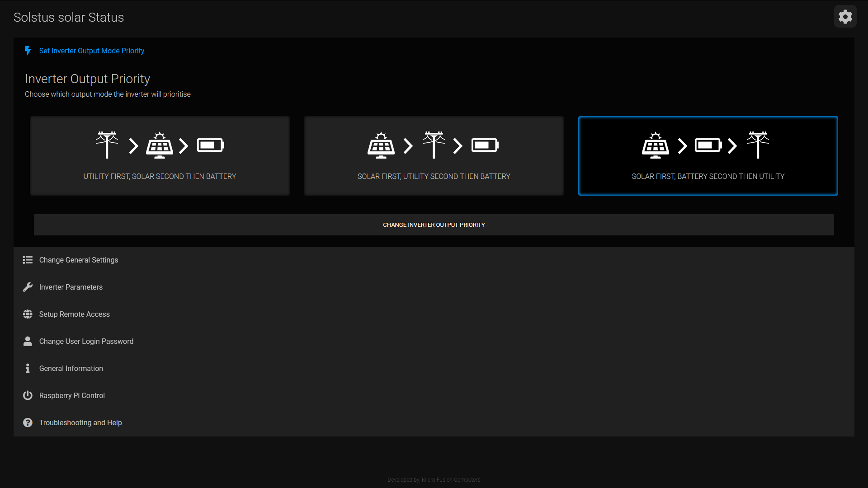This screenshot has height=488, width=868.
Task: Click the Change User Login Password icon
Action: point(28,342)
